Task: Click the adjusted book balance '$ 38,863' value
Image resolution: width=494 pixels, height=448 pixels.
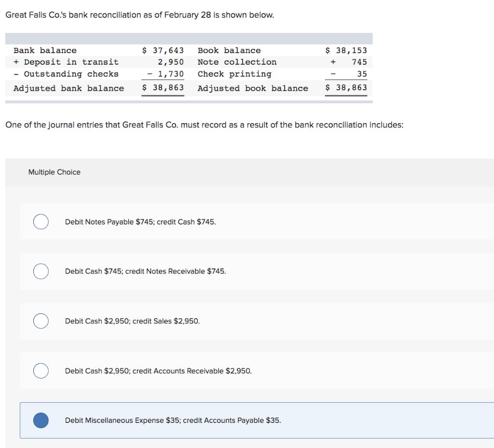Action: pyautogui.click(x=346, y=88)
